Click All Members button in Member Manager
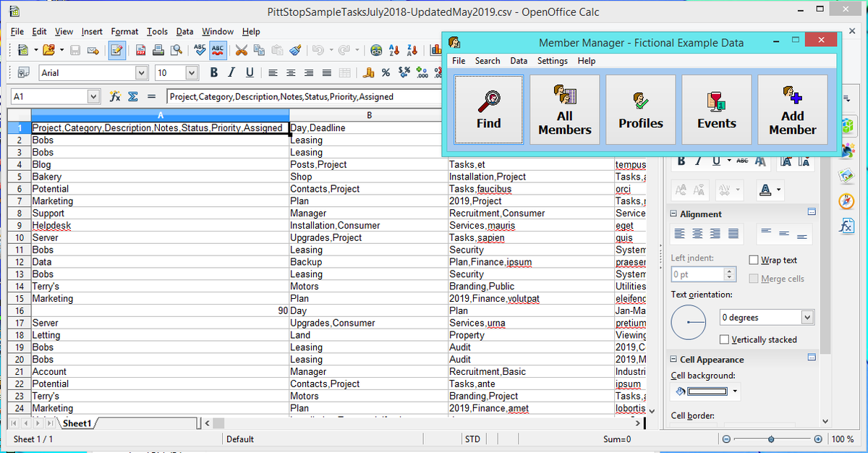This screenshot has height=453, width=868. (565, 109)
